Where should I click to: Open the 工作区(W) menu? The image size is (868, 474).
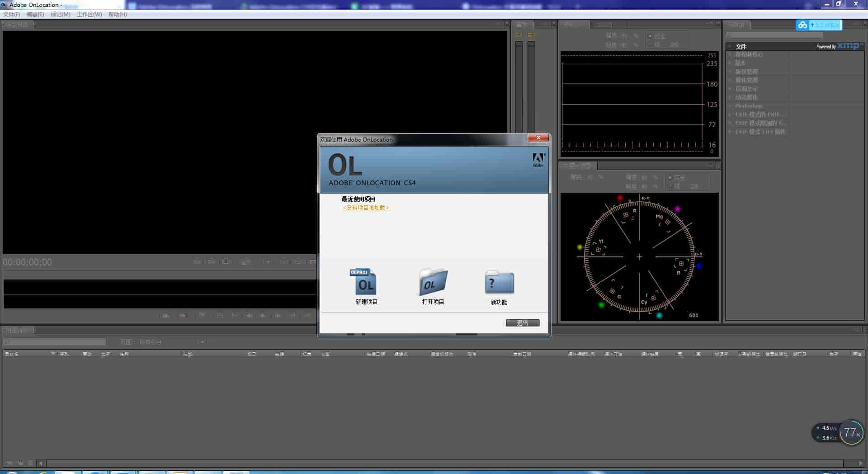tap(89, 14)
